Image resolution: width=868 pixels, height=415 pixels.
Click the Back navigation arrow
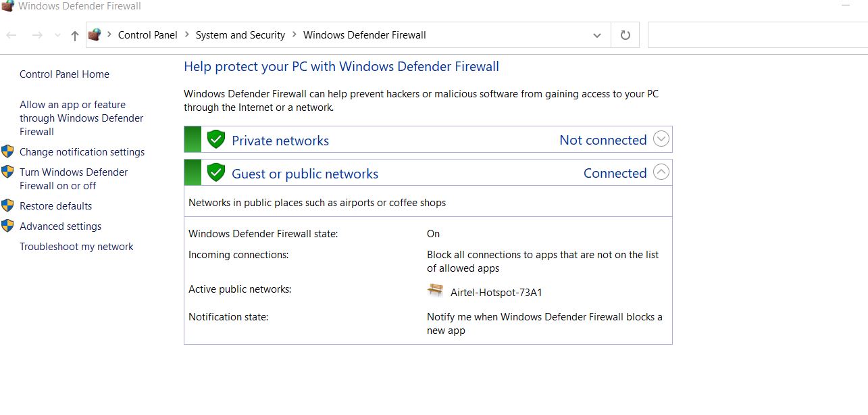point(11,35)
